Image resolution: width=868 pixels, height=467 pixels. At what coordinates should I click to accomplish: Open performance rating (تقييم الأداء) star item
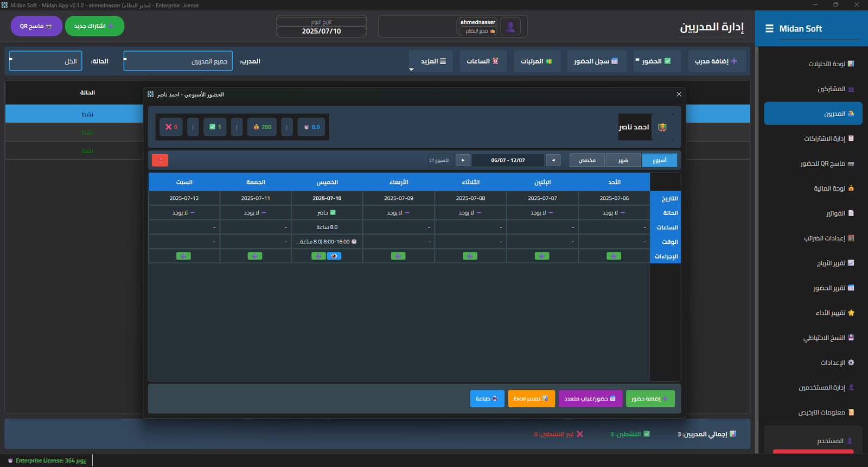[834, 313]
